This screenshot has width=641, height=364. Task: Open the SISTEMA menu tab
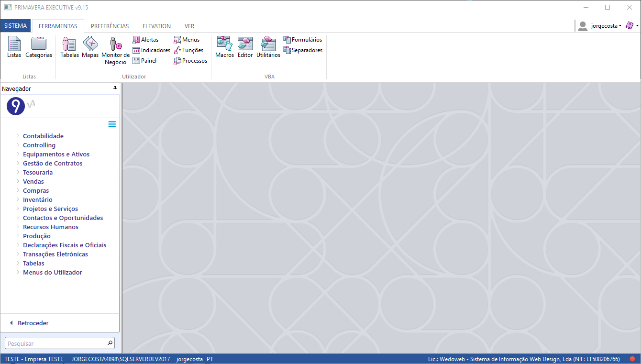(x=16, y=26)
